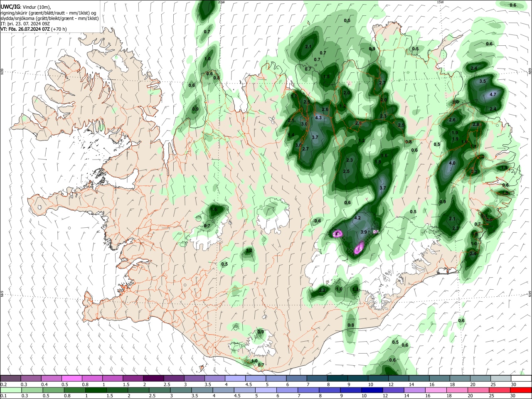Screen dimensions: 532x399
Task: Click the 'slydda/snjókoma' legend description line
Action: pyautogui.click(x=49, y=18)
